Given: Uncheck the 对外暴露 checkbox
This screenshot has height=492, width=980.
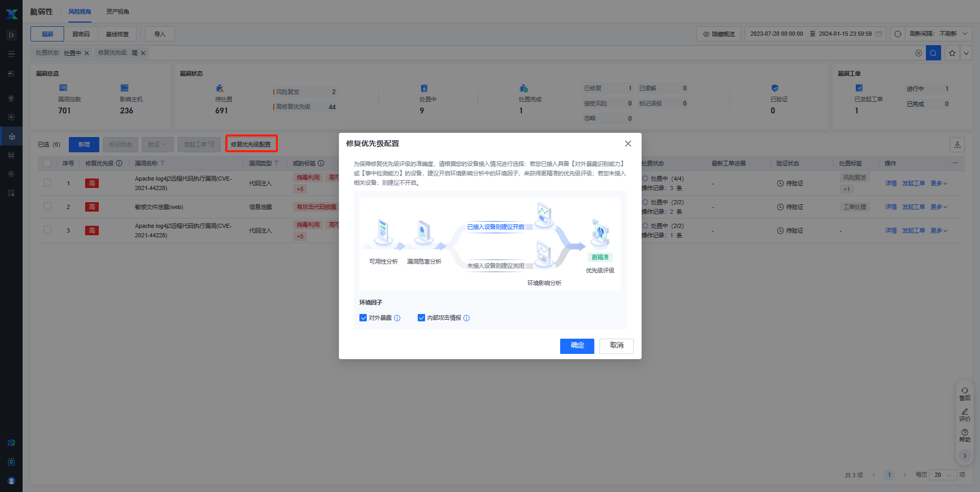Looking at the screenshot, I should (x=363, y=318).
